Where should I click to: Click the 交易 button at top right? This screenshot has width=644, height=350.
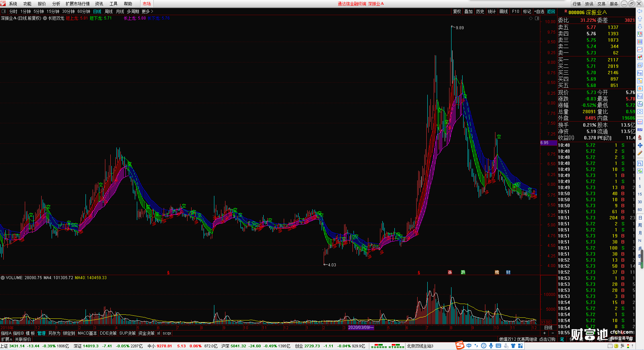click(601, 4)
